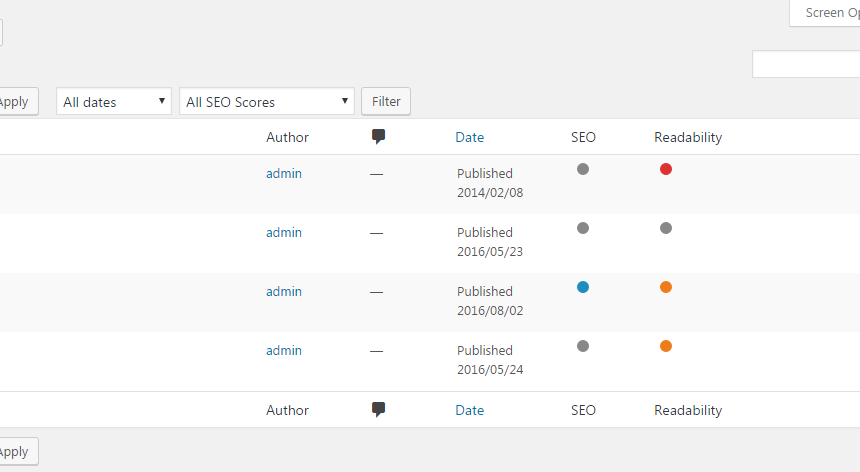Click the red readability dot for the 2014/02/08 post
860x472 pixels.
point(666,169)
